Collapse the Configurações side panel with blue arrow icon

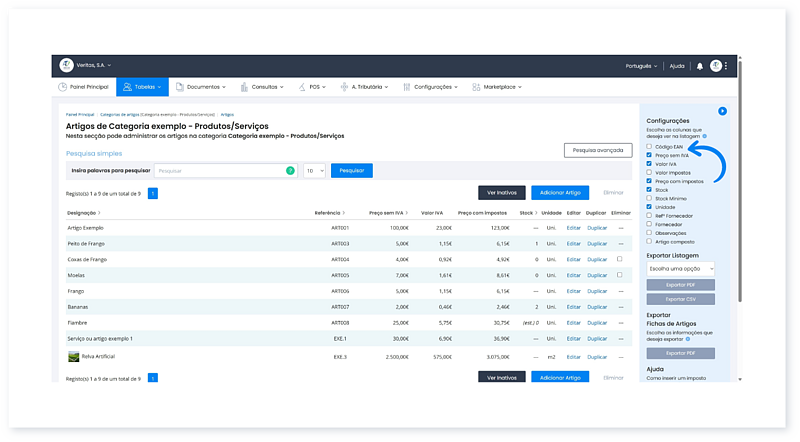click(x=722, y=111)
